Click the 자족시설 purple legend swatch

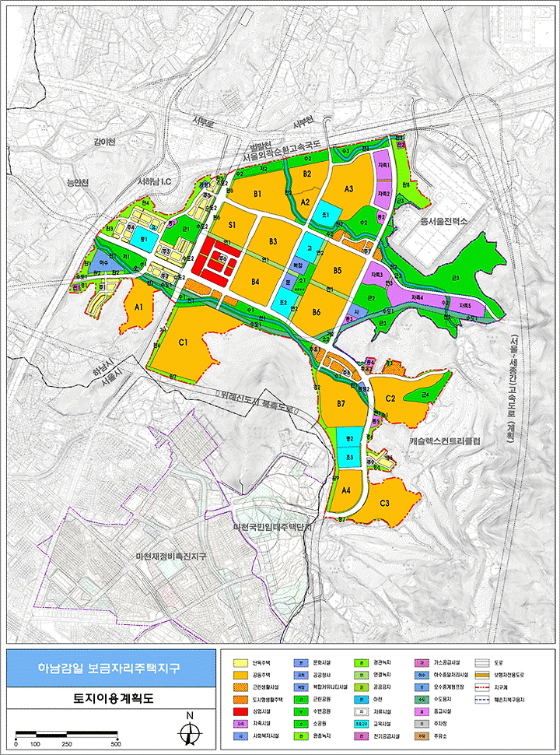240,724
